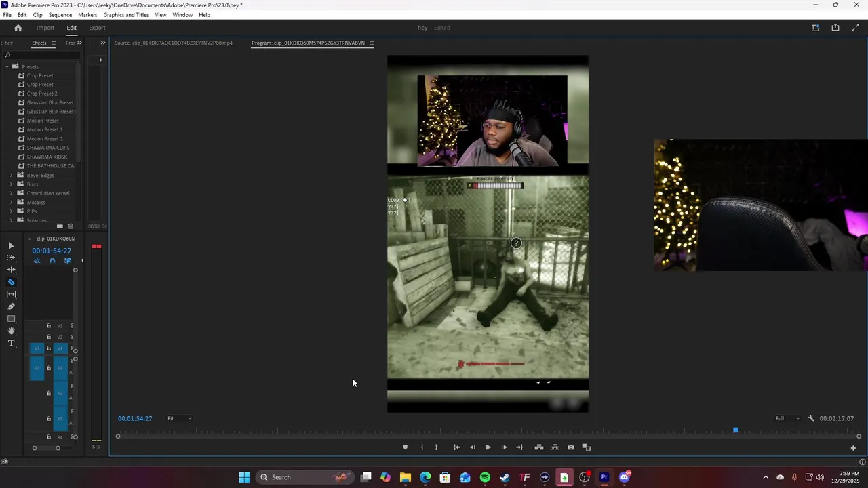
Task: Play the program monitor
Action: click(488, 447)
